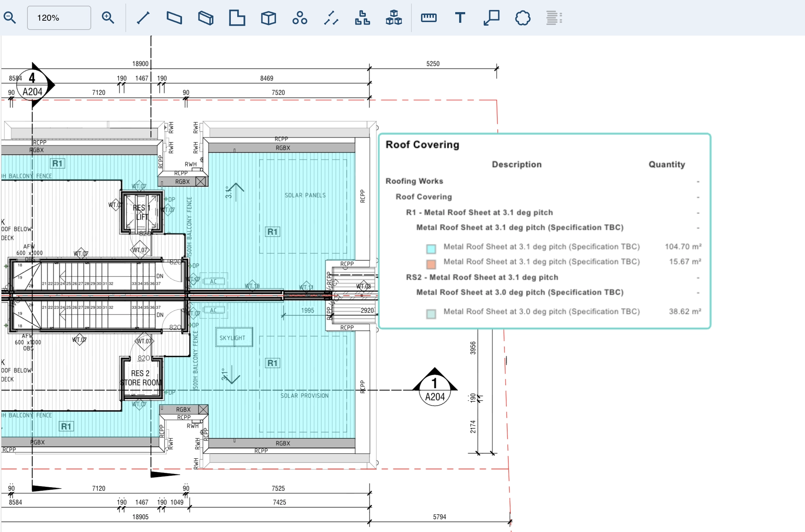Screen dimensions: 805x532
Task: Select the callout annotation tool
Action: click(x=492, y=18)
